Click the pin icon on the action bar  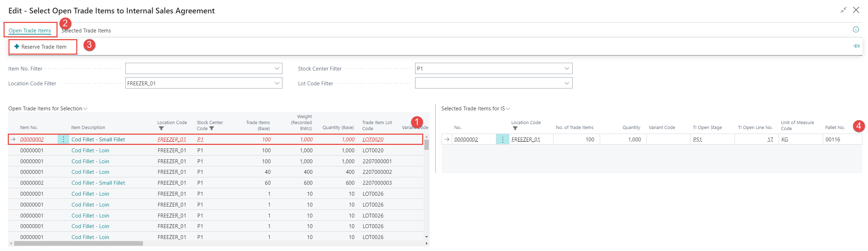click(856, 46)
